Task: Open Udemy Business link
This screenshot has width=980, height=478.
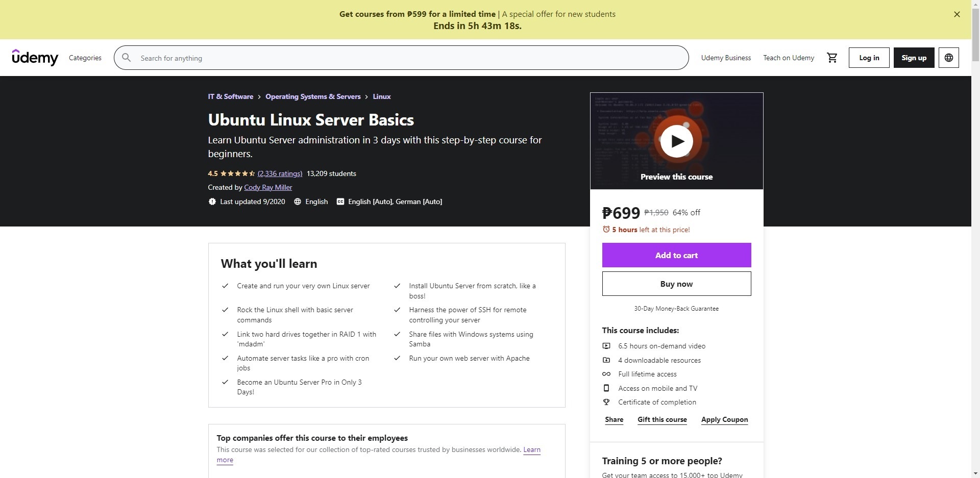Action: point(726,58)
